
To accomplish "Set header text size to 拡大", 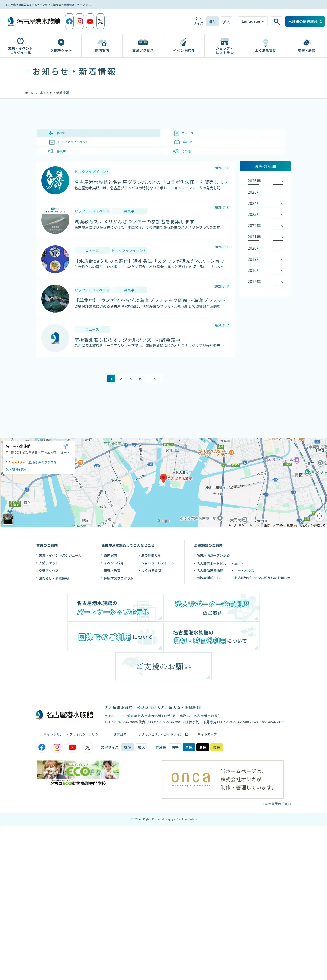I will (x=226, y=22).
